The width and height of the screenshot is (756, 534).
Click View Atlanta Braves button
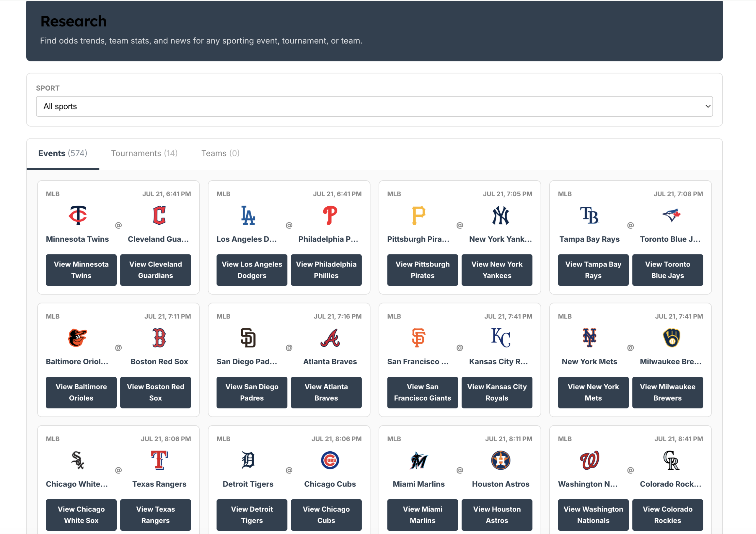point(326,392)
